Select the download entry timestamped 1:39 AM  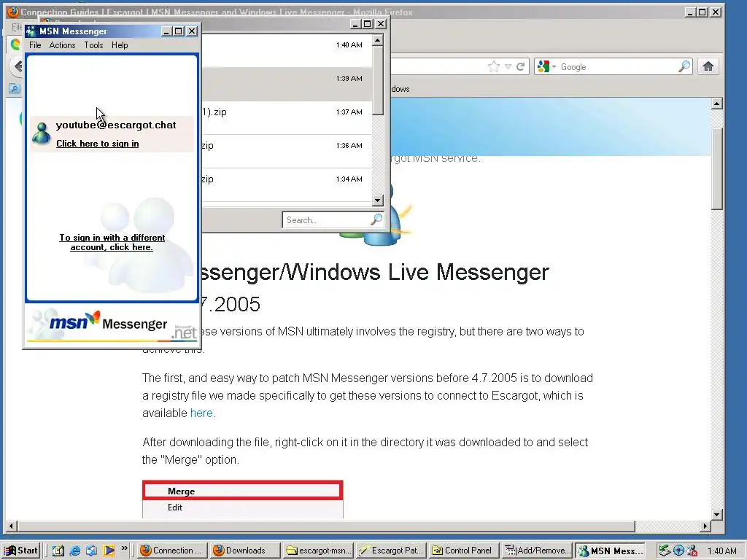point(286,85)
